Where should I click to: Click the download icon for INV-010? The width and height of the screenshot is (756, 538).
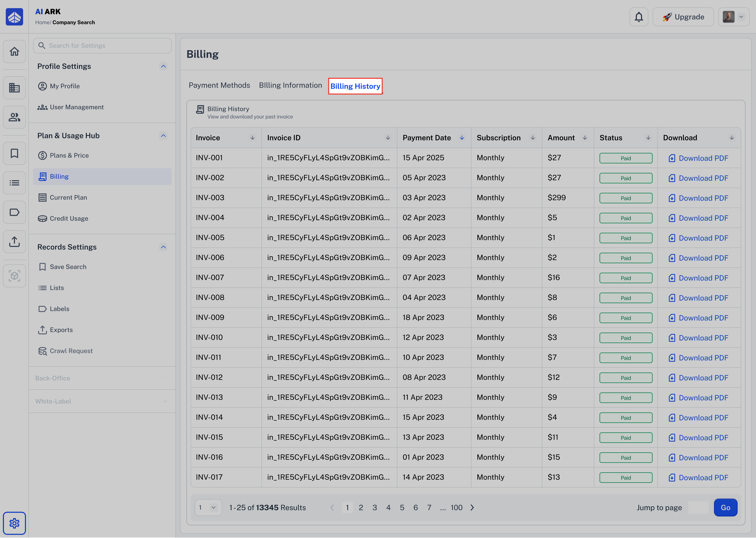click(x=672, y=338)
